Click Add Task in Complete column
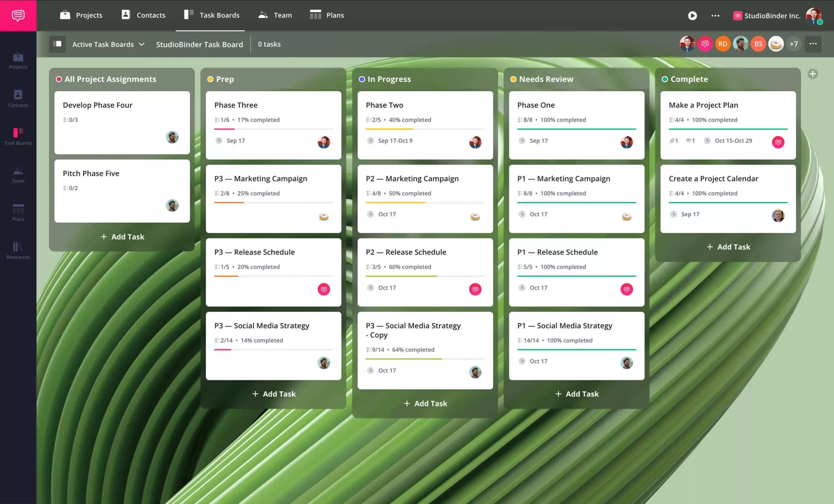834x504 pixels. coord(728,247)
